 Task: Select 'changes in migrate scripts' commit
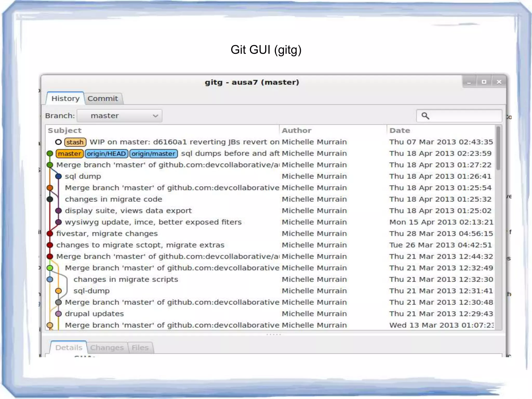coord(270,279)
